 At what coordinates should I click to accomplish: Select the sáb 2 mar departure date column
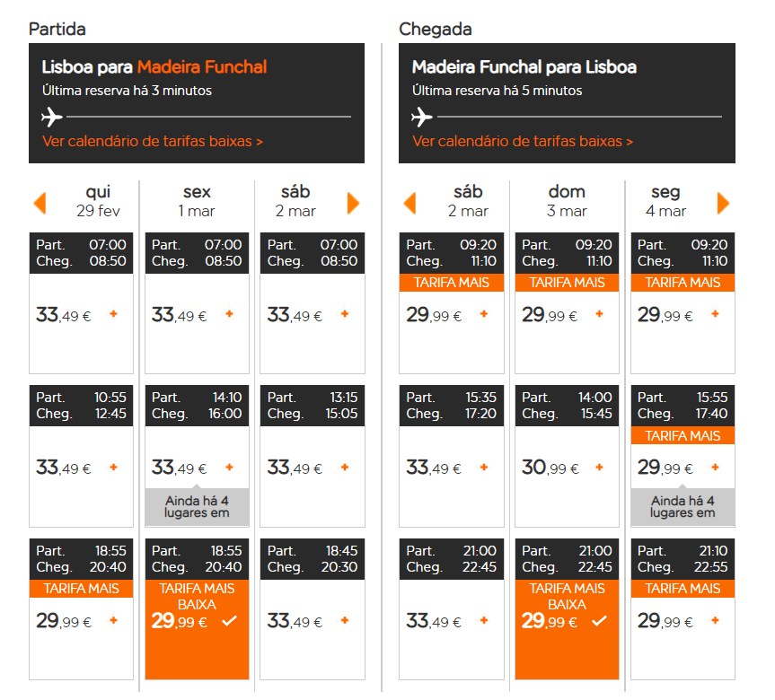(x=295, y=201)
